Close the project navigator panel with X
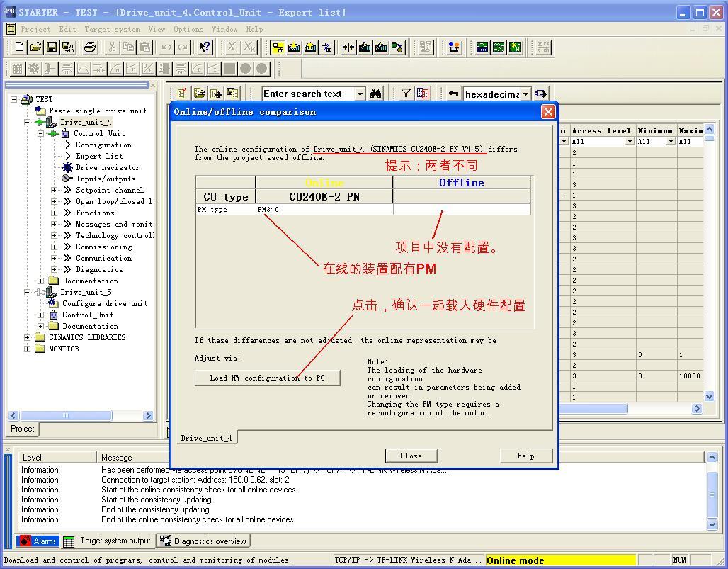728x569 pixels. 153,85
